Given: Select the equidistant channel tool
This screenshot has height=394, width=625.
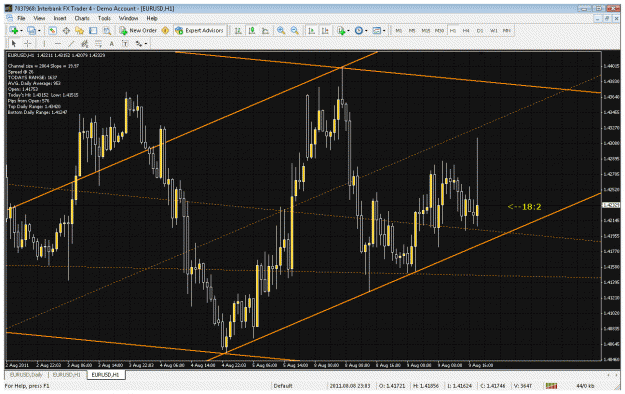Looking at the screenshot, I should point(85,43).
